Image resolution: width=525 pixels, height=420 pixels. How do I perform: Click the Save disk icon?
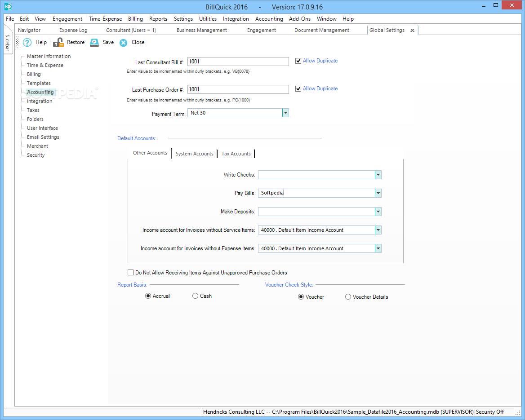[94, 42]
